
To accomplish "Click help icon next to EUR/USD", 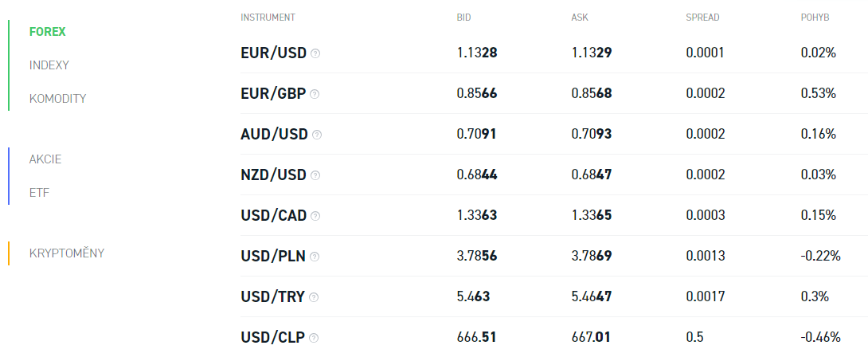I will click(x=315, y=53).
